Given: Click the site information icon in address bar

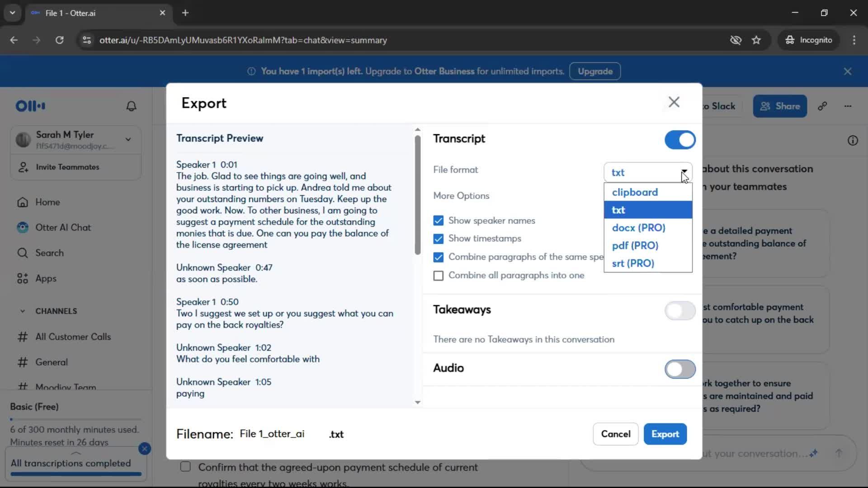Looking at the screenshot, I should pos(87,40).
